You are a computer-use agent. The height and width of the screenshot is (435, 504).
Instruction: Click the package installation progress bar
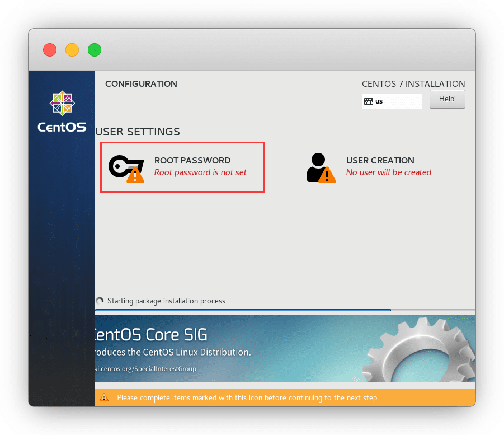[243, 310]
